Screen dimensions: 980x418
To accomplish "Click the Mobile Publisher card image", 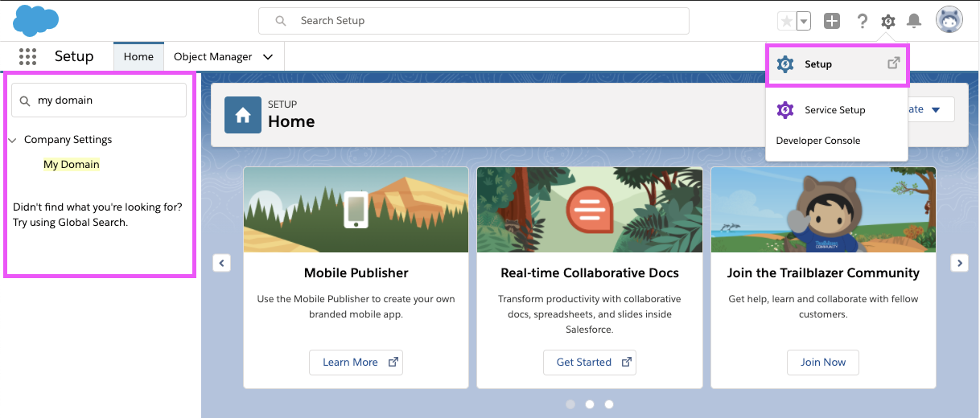I will click(356, 210).
